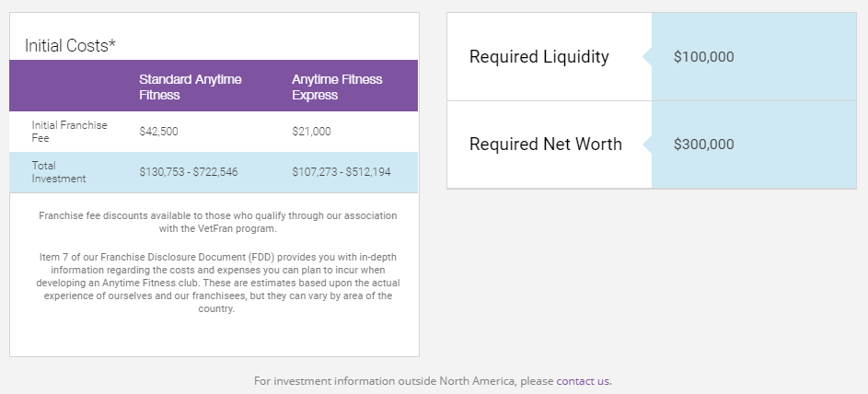Click the Anytime Fitness Express column header

tap(337, 87)
